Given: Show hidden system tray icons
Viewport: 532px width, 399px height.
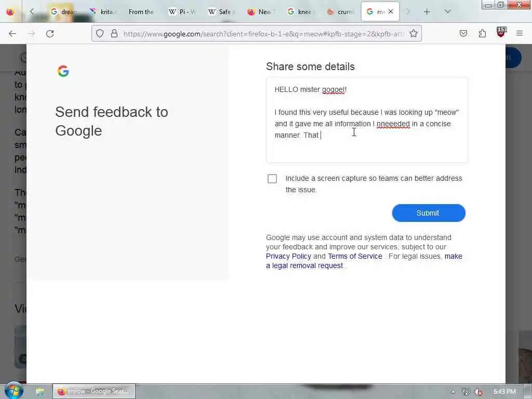Looking at the screenshot, I should pos(453,392).
